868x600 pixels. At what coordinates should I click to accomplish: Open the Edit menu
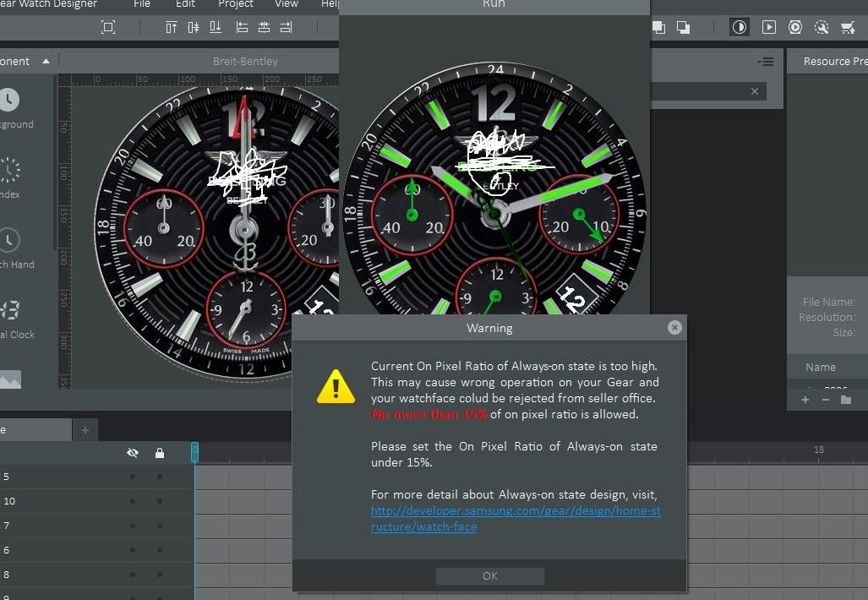tap(185, 4)
